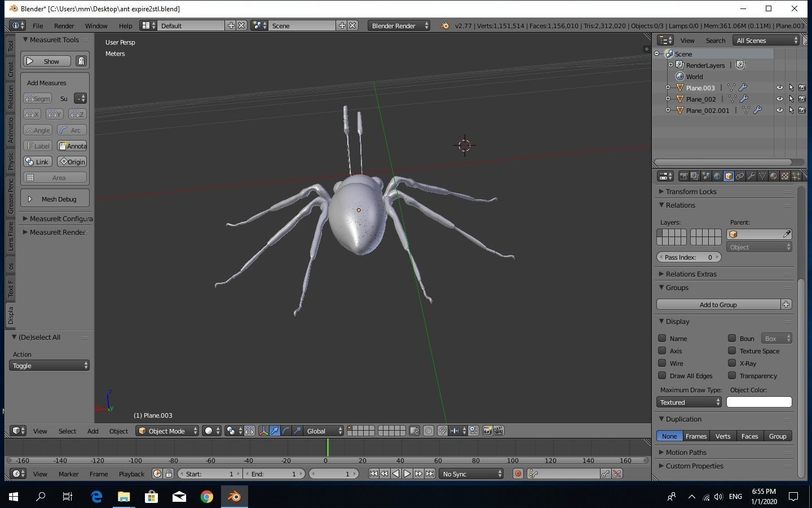Switch to the Grease Pencil sidebar tab
Image resolution: width=812 pixels, height=508 pixels.
tap(11, 196)
